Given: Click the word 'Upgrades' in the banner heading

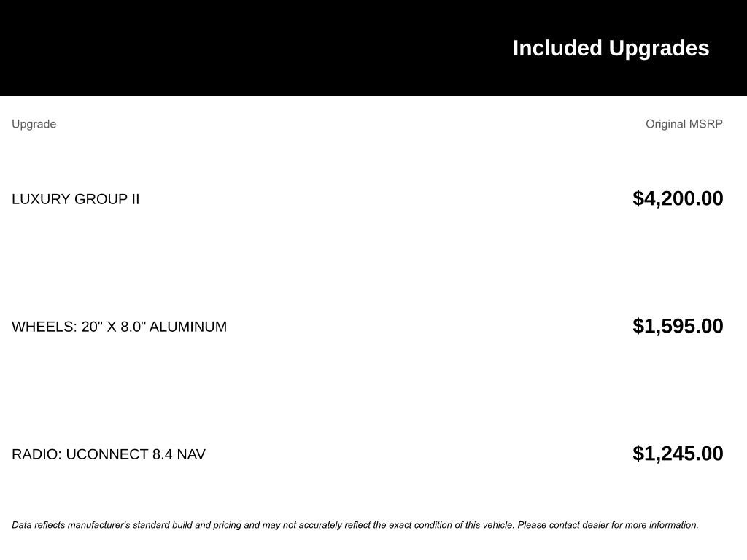Looking at the screenshot, I should tap(659, 48).
